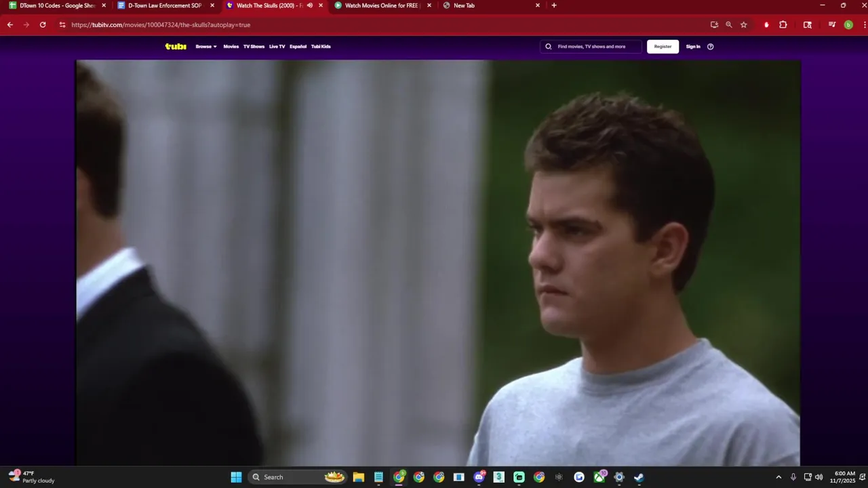Go back with browser back arrow
Image resolution: width=868 pixels, height=488 pixels.
click(10, 24)
